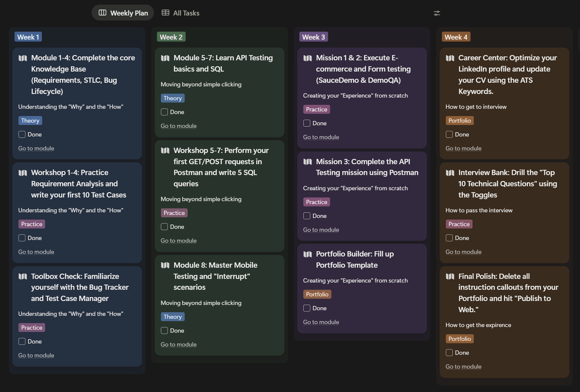Click the book icon on Toolbox Check card
Viewport: 580px width, 392px height.
[23, 276]
